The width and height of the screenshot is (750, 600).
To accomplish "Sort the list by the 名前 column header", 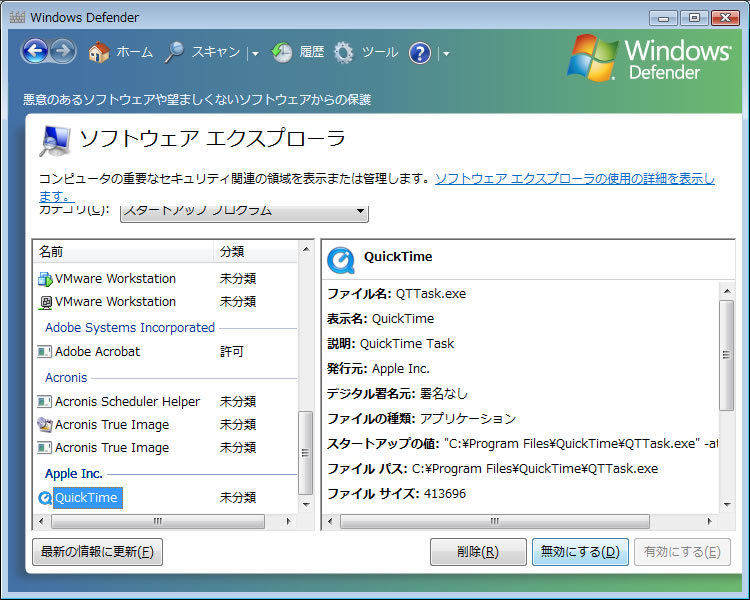I will click(123, 252).
